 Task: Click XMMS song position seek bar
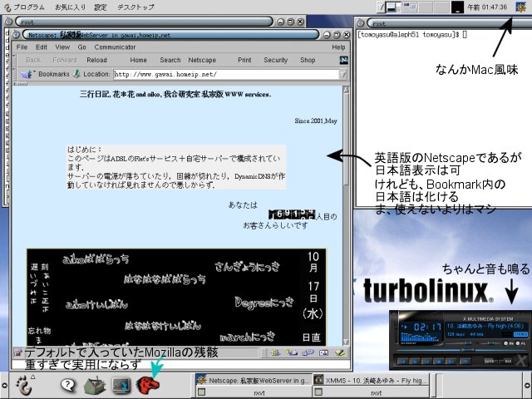pos(462,350)
